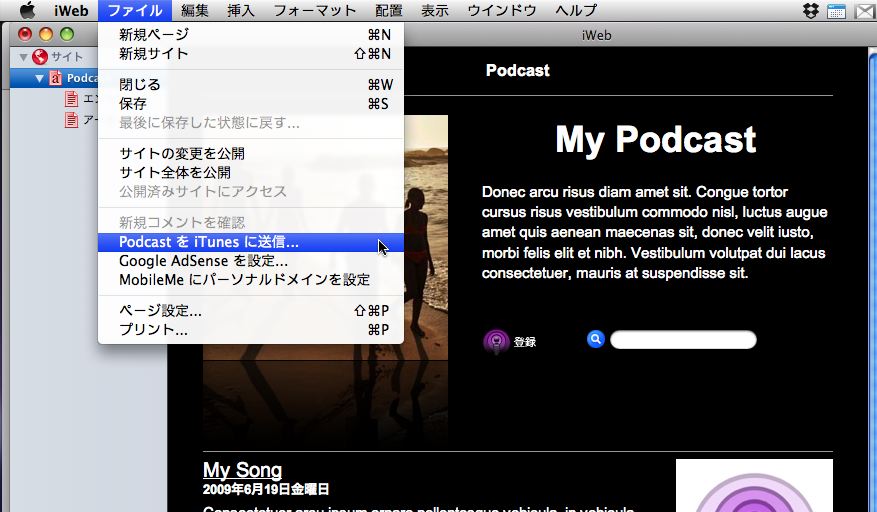Image resolution: width=877 pixels, height=512 pixels.
Task: Choose ページ設定 from the menu
Action: point(251,311)
